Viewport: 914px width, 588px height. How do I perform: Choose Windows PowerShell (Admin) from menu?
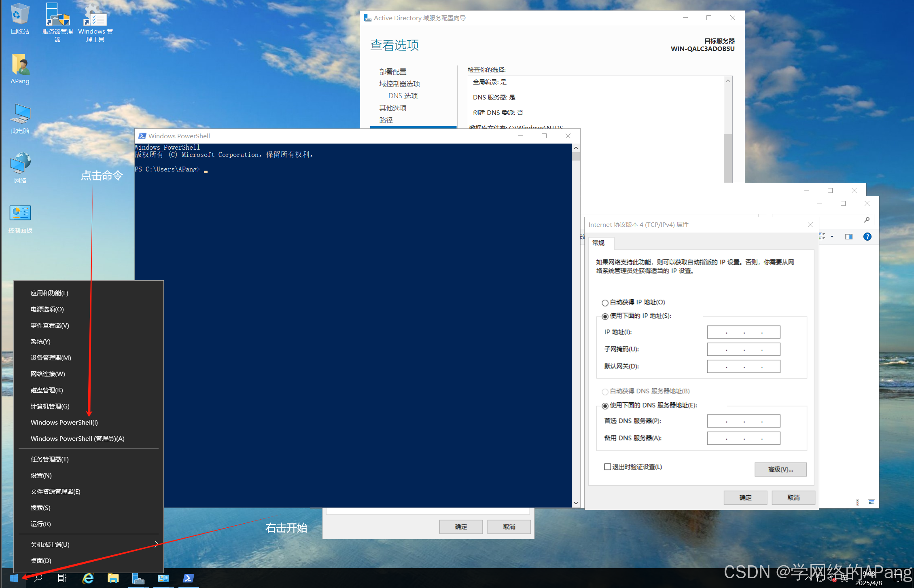coord(78,438)
